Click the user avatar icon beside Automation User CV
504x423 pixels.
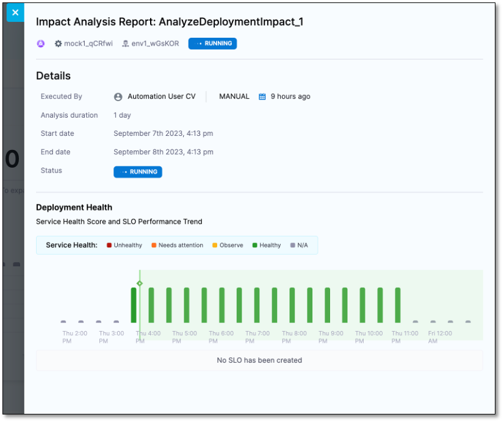coord(118,96)
